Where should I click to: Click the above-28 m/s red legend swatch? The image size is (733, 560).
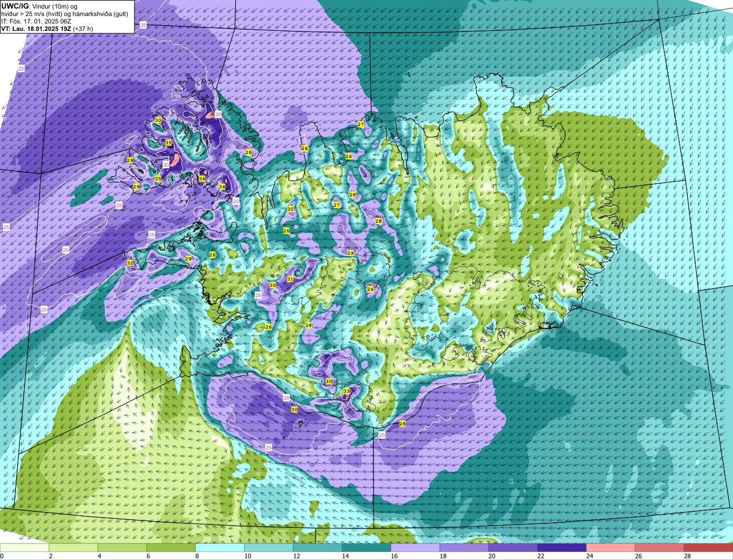click(x=708, y=547)
